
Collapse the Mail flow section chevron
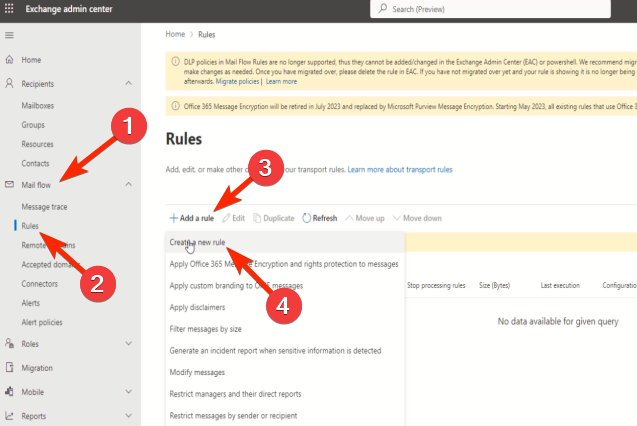pos(128,184)
